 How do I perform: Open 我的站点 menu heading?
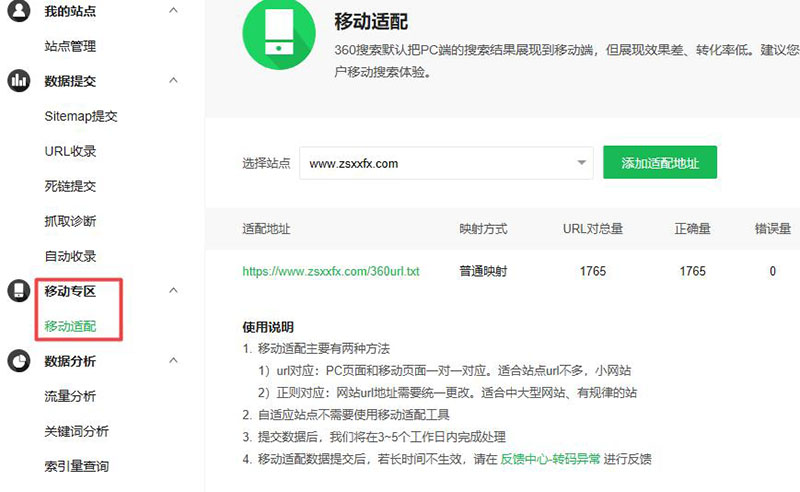[x=70, y=11]
